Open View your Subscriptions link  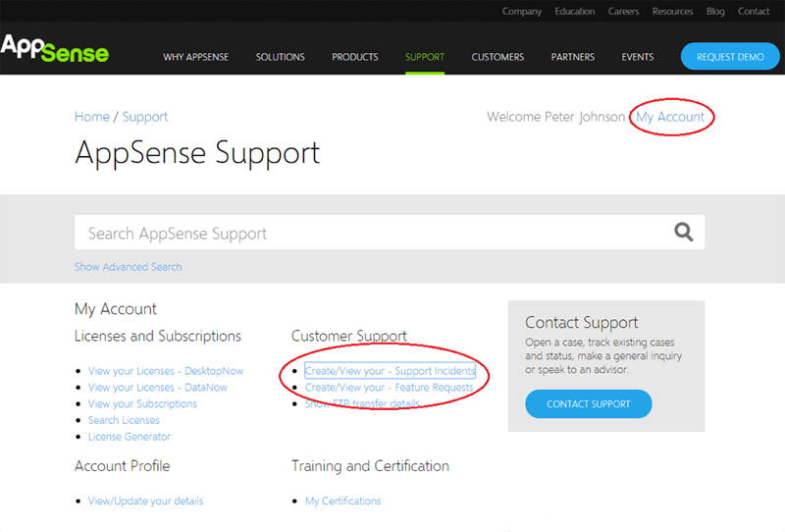coord(142,403)
